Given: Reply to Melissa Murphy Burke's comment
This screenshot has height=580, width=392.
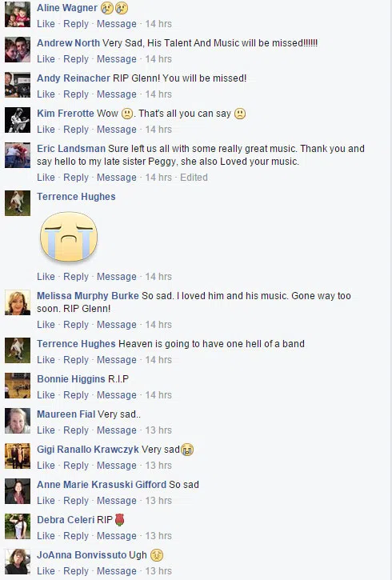Looking at the screenshot, I should point(76,325).
